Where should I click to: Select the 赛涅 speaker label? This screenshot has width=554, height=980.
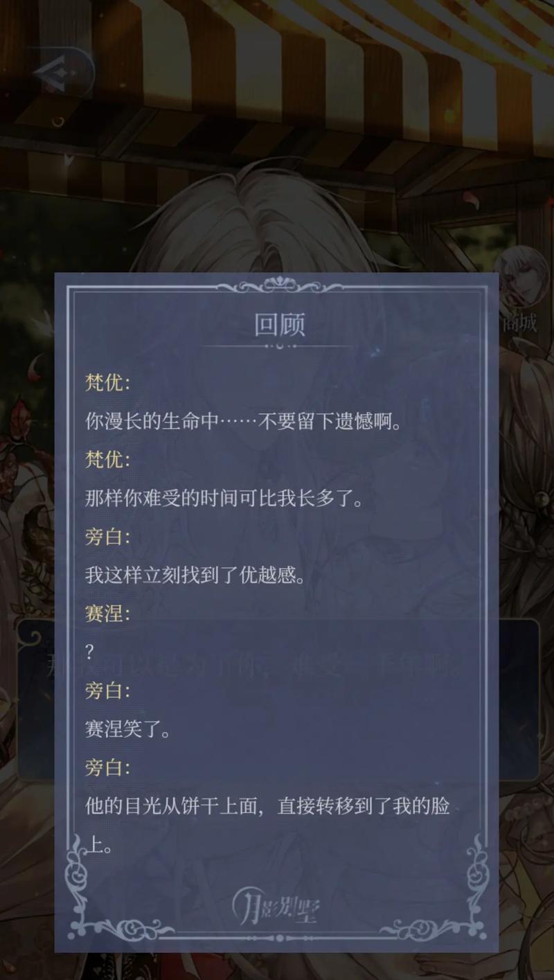(x=107, y=613)
